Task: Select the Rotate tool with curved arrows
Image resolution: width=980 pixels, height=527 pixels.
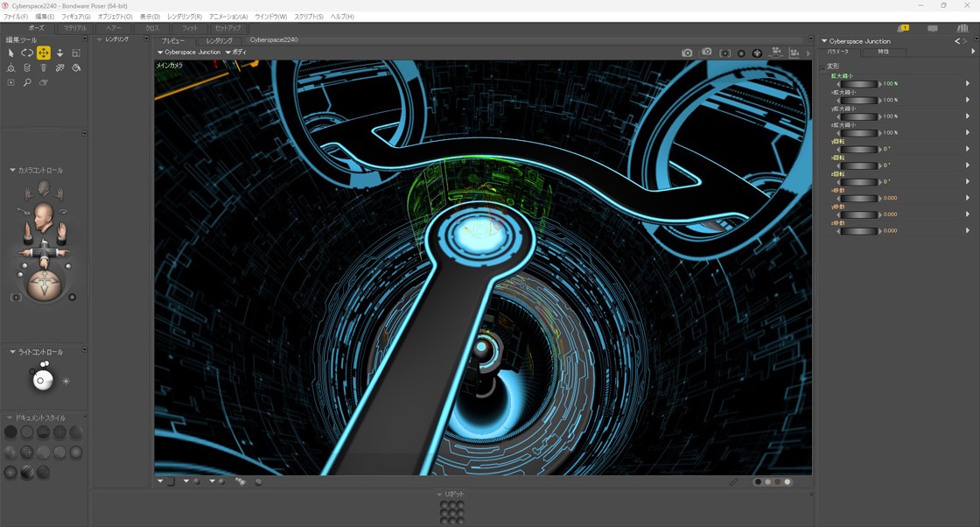Action: point(27,53)
